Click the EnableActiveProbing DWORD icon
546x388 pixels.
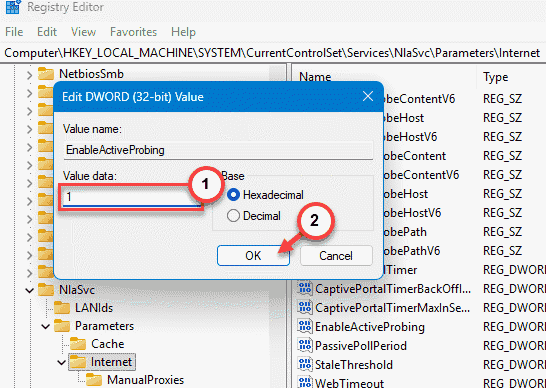tap(305, 326)
